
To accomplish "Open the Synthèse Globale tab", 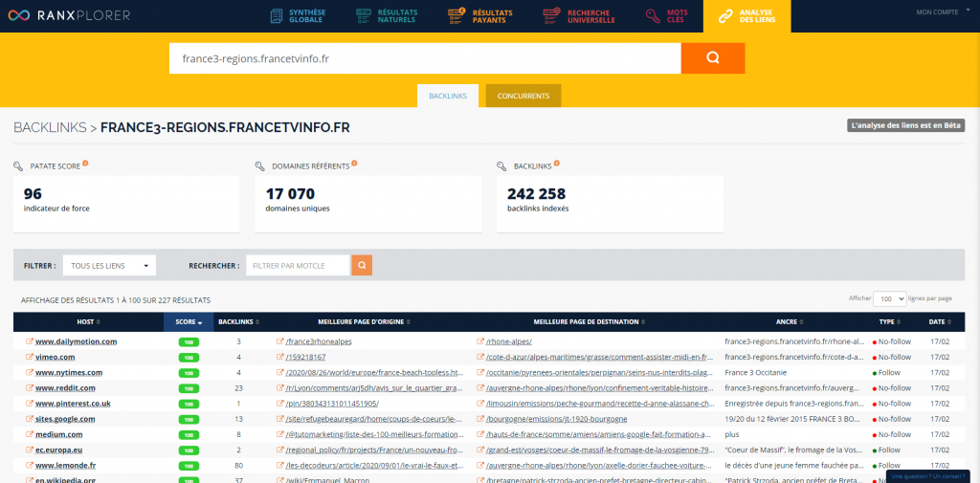I will (x=297, y=16).
